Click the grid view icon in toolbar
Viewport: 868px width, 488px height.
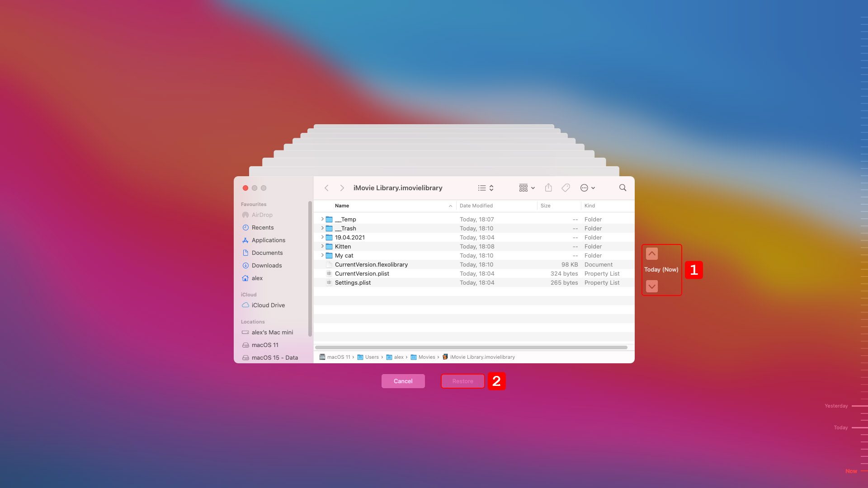tap(523, 188)
